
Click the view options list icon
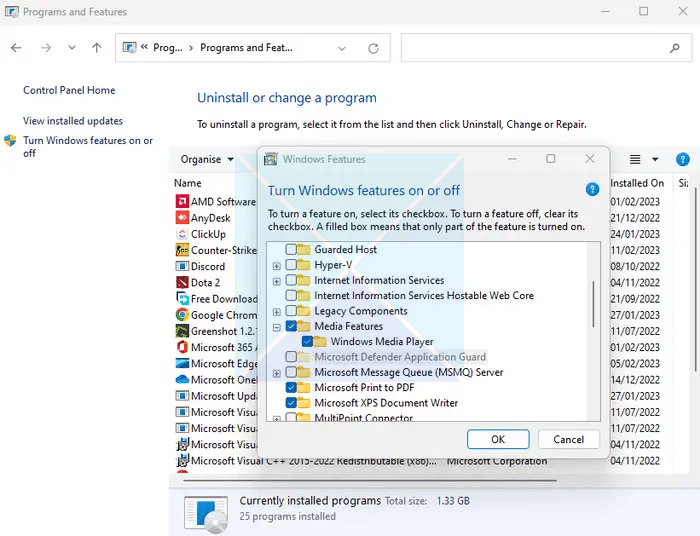pyautogui.click(x=635, y=159)
